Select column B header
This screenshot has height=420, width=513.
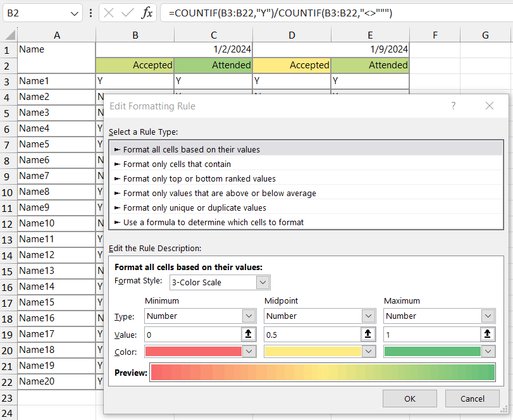point(135,35)
